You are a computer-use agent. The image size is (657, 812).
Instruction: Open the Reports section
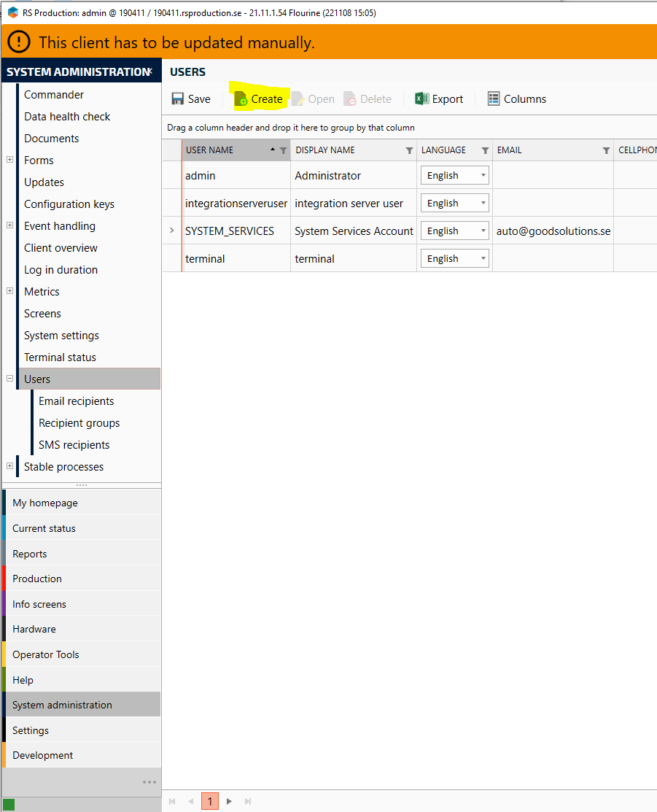[30, 554]
